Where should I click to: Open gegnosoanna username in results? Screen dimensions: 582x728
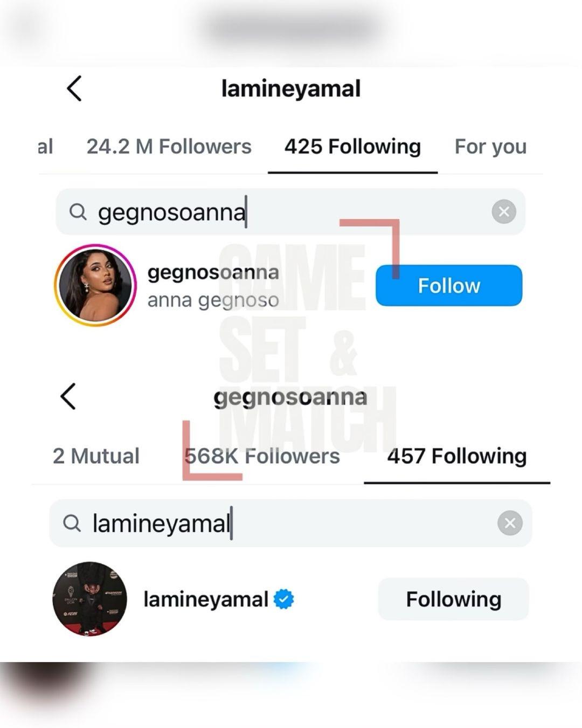(213, 272)
